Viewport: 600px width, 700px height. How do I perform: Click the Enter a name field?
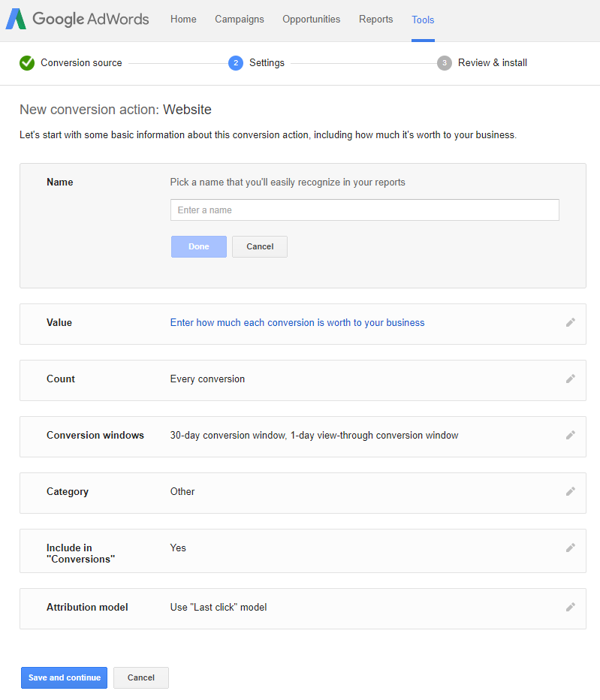tap(365, 210)
